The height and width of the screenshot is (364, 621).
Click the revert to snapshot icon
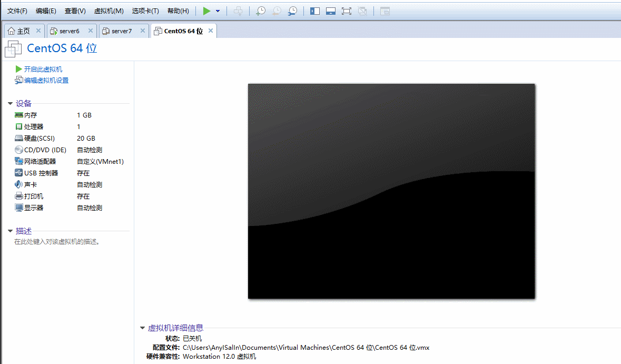coord(277,11)
